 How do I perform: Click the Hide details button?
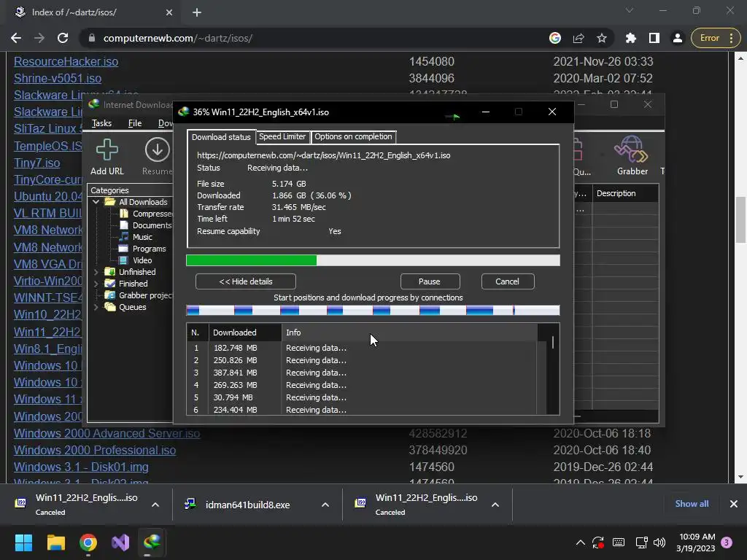pyautogui.click(x=245, y=281)
